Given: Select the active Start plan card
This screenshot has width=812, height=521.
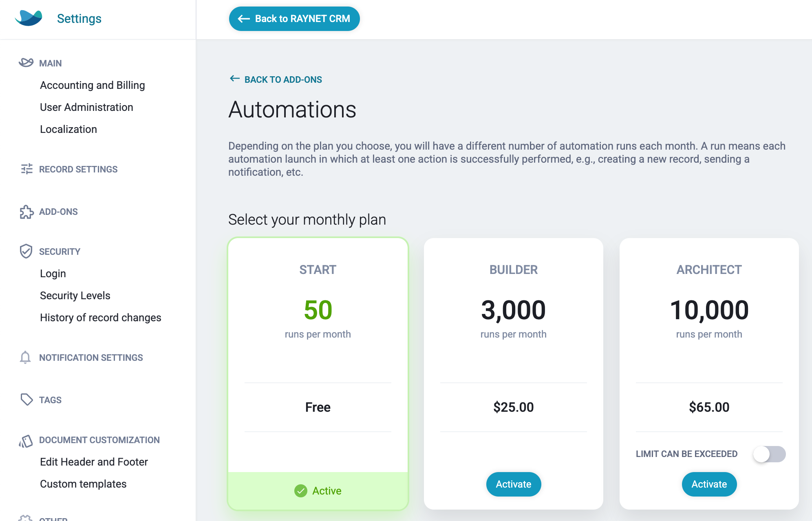Looking at the screenshot, I should pos(318,373).
